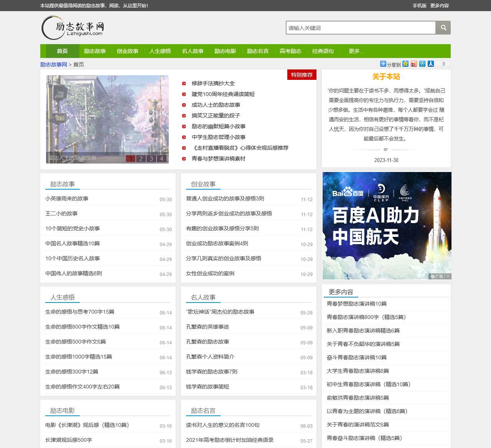Image resolution: width=491 pixels, height=448 pixels.
Task: Open the 励志电影 navigation tab
Action: point(225,51)
